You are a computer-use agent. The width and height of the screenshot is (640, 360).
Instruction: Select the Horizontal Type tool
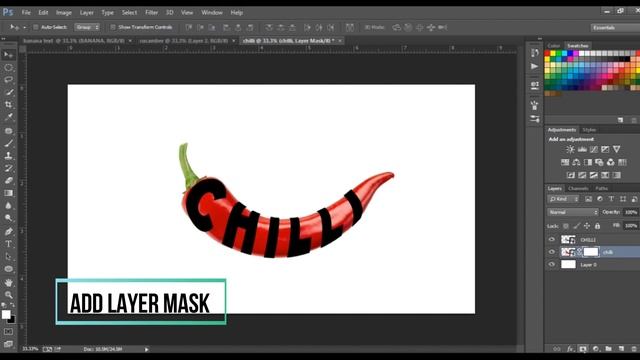(x=8, y=244)
